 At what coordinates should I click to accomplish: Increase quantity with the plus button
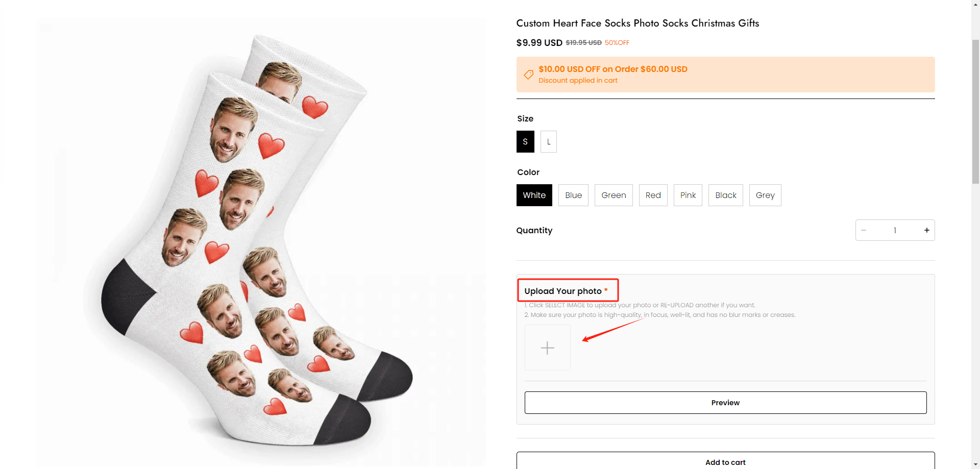click(926, 230)
